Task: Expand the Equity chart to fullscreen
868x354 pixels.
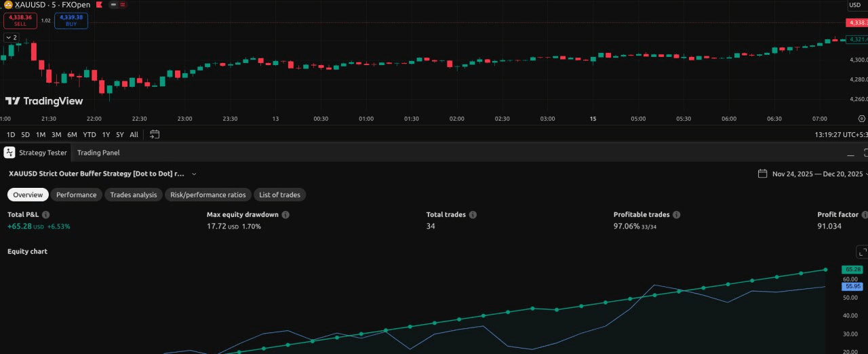Action: tap(862, 252)
